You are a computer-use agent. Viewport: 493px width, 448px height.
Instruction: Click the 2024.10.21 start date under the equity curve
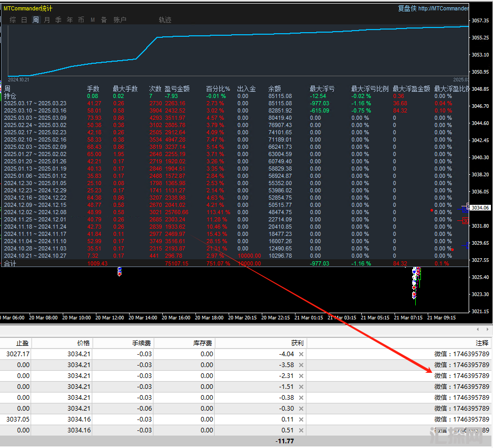coord(18,79)
